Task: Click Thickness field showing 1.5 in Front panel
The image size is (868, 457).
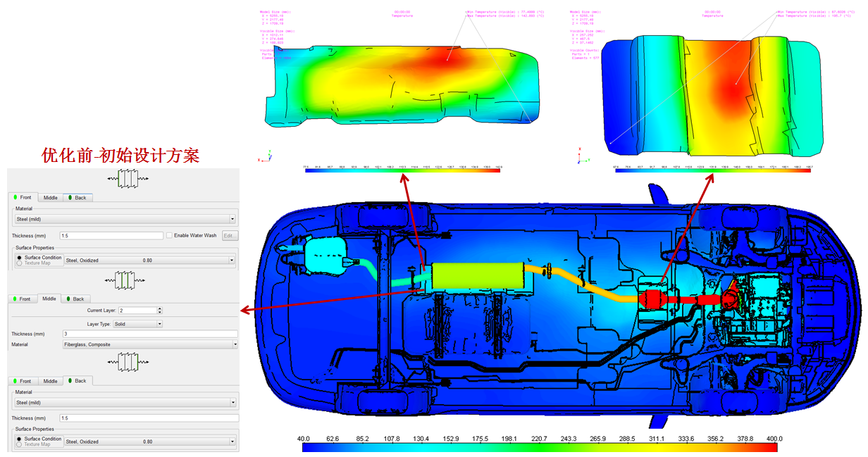Action: click(111, 235)
